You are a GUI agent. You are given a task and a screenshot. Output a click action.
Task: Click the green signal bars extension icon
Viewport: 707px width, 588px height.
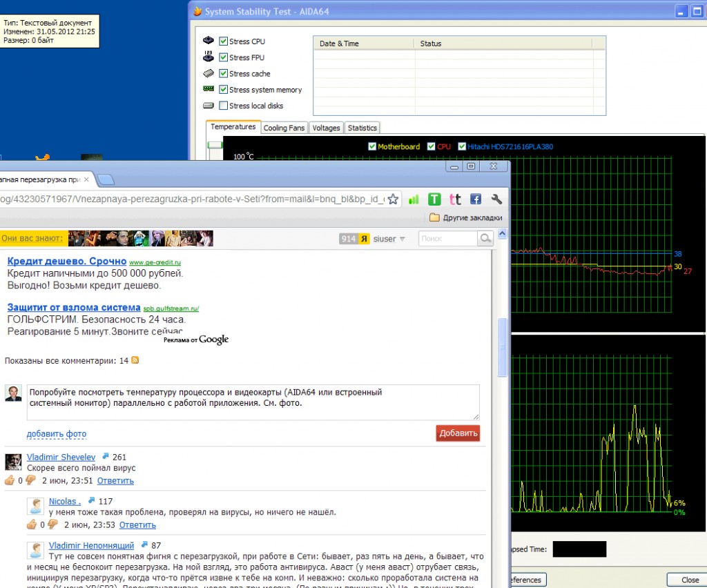[x=414, y=199]
